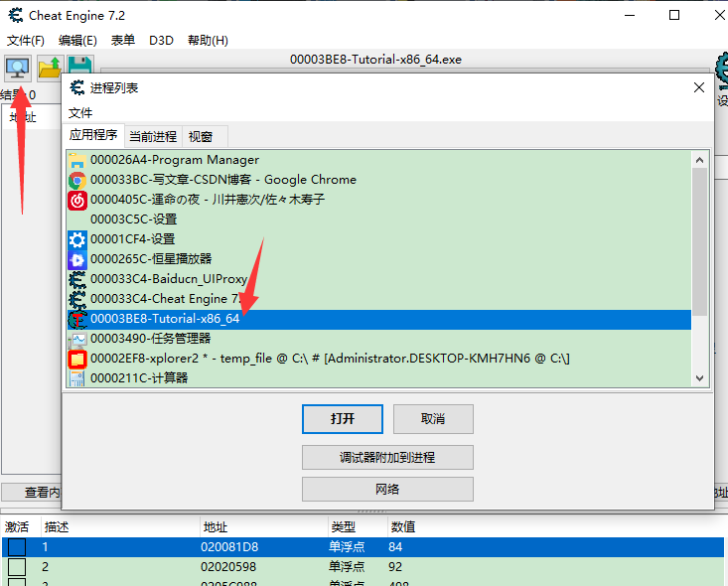The image size is (728, 586).
Task: Select 00003490-任务管理器 row
Action: (x=378, y=340)
